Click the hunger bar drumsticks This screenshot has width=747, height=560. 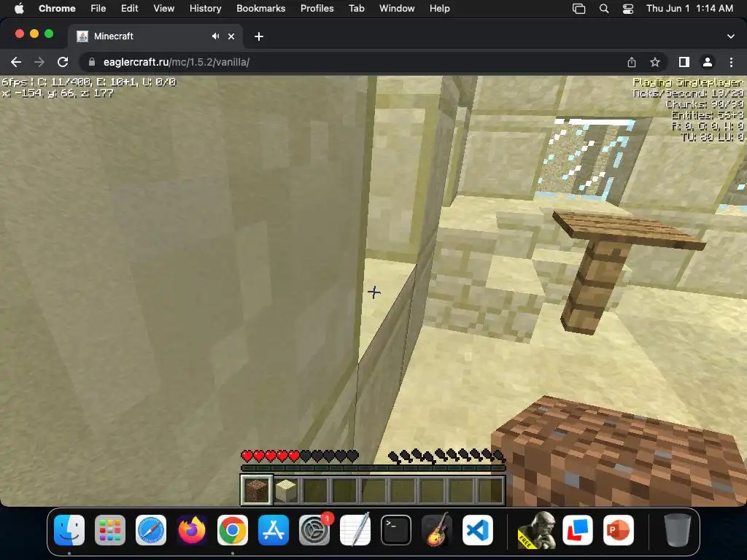[x=446, y=456]
